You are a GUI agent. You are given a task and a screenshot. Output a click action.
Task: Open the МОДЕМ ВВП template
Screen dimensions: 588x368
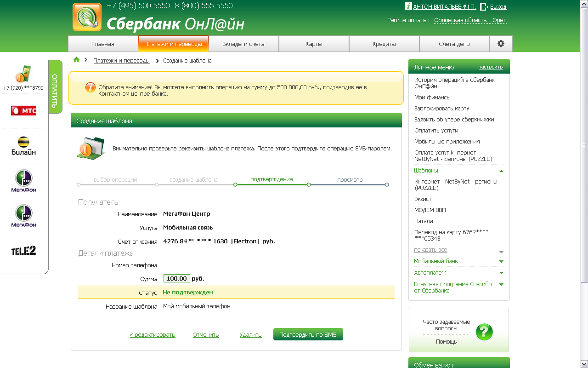coord(430,210)
